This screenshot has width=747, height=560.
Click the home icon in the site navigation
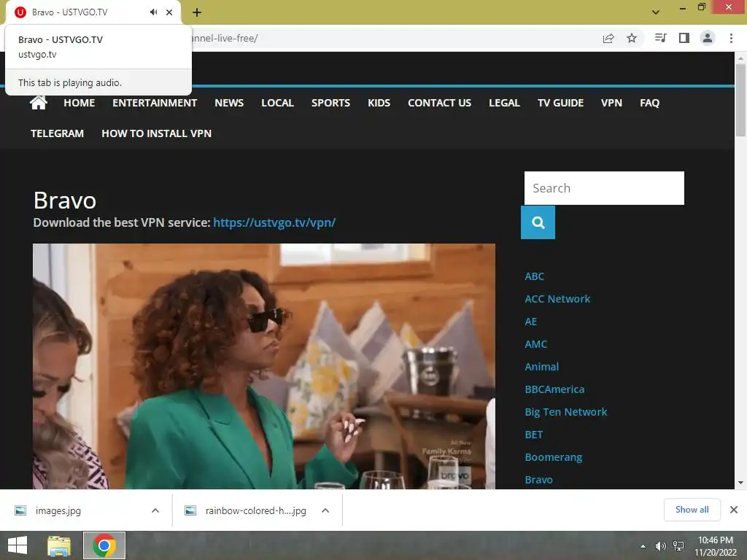point(39,102)
